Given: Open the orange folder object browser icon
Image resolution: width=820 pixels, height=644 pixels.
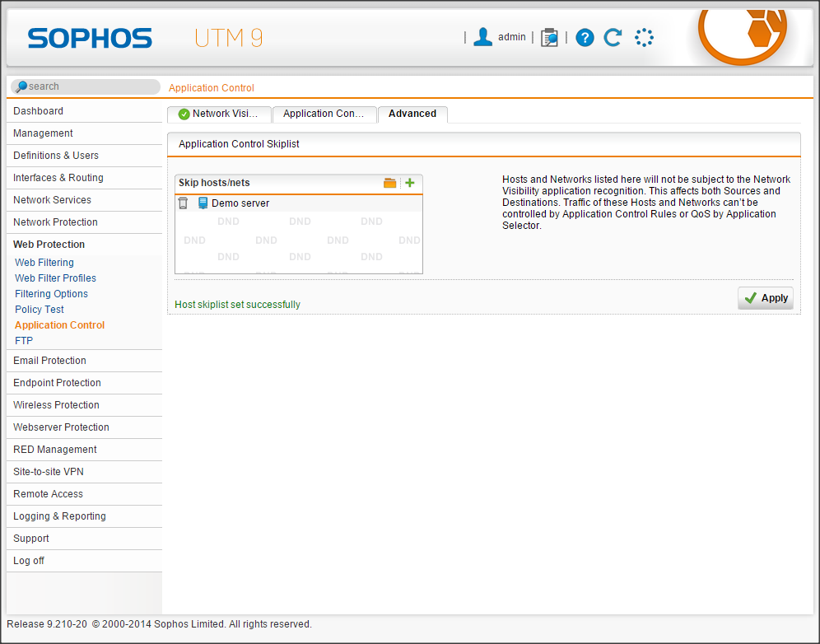Looking at the screenshot, I should point(390,183).
